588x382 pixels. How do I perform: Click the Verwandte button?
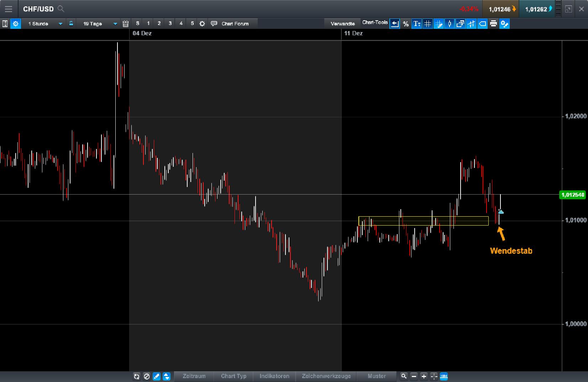coord(342,23)
